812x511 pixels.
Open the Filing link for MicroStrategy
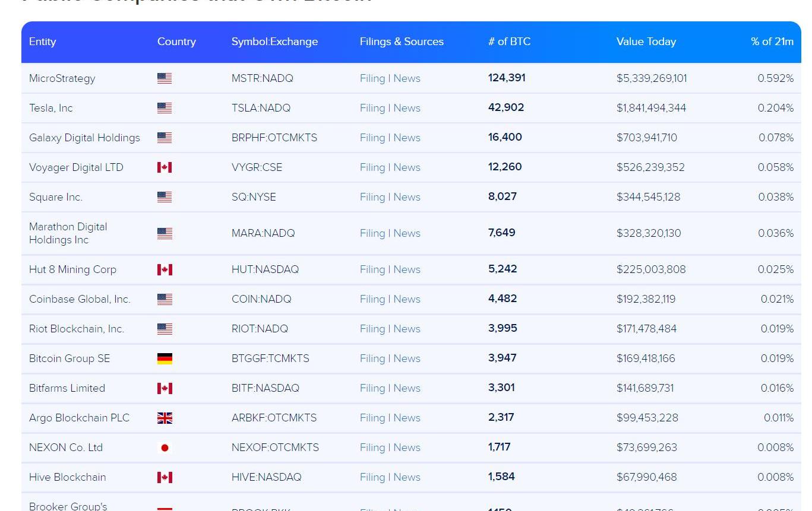(x=372, y=78)
